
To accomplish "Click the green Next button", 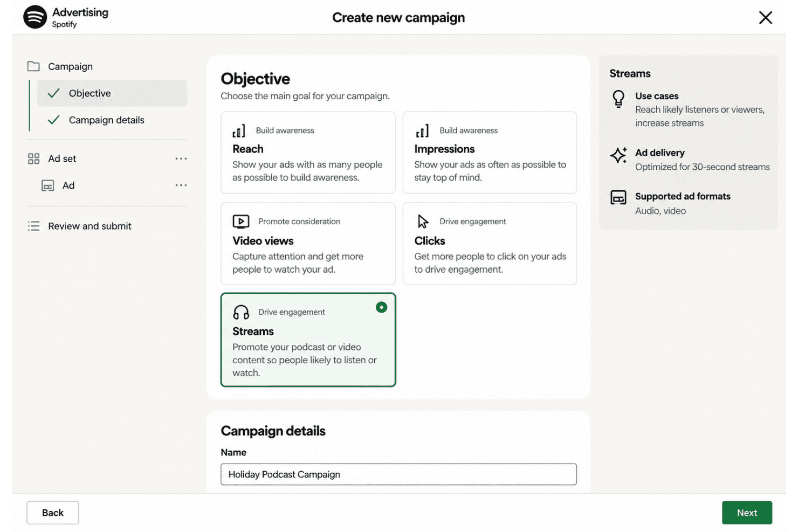I will [747, 513].
